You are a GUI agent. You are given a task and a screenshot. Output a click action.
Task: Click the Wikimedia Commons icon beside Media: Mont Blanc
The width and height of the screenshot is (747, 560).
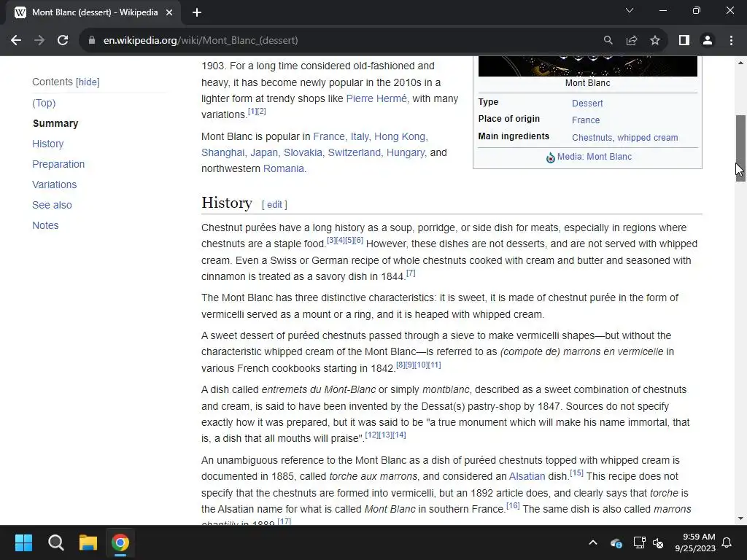550,157
